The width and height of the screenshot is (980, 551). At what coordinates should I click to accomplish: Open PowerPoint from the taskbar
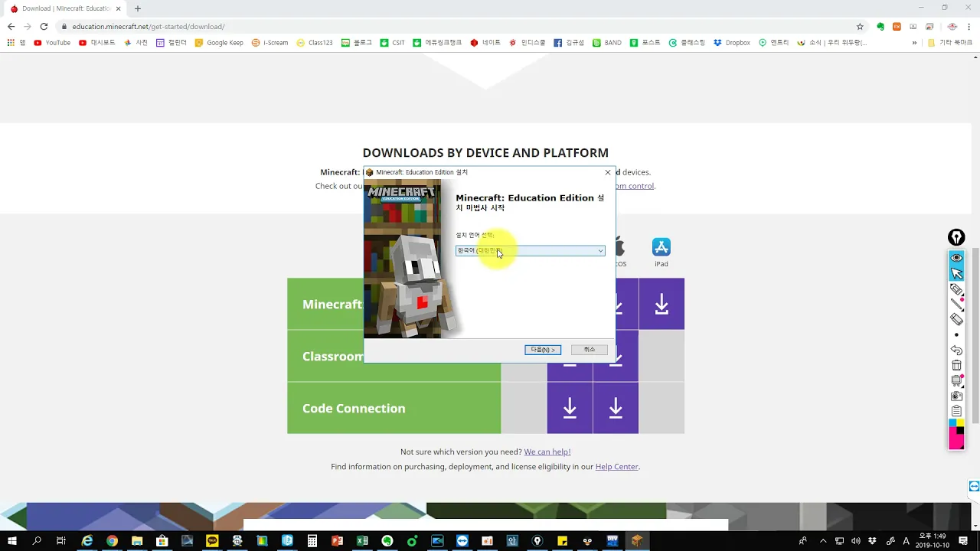pos(337,541)
